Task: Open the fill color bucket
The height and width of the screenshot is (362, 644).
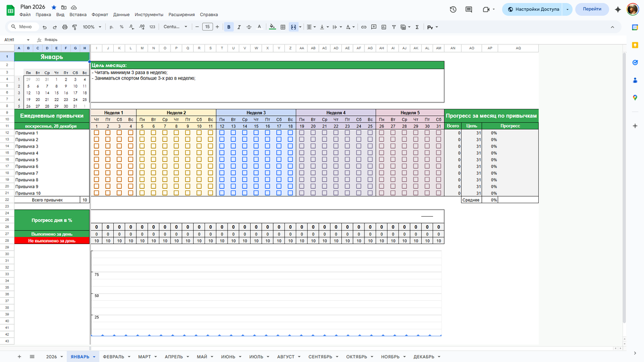Action: (x=272, y=27)
